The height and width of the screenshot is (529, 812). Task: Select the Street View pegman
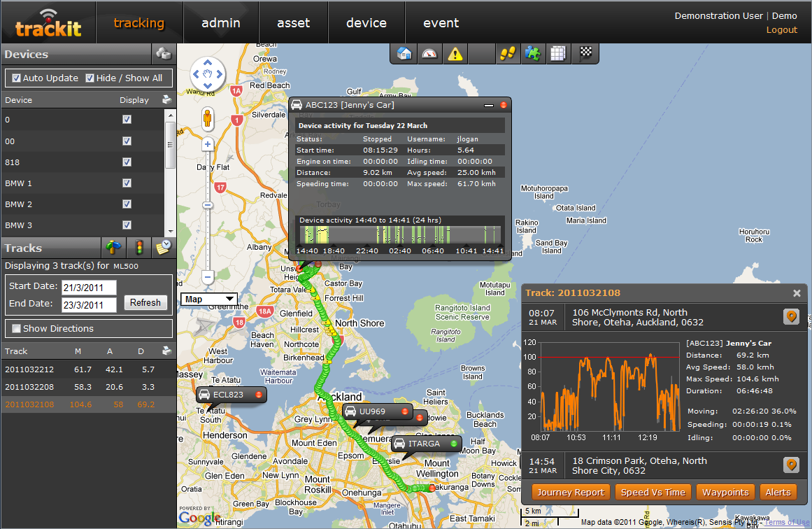[208, 119]
